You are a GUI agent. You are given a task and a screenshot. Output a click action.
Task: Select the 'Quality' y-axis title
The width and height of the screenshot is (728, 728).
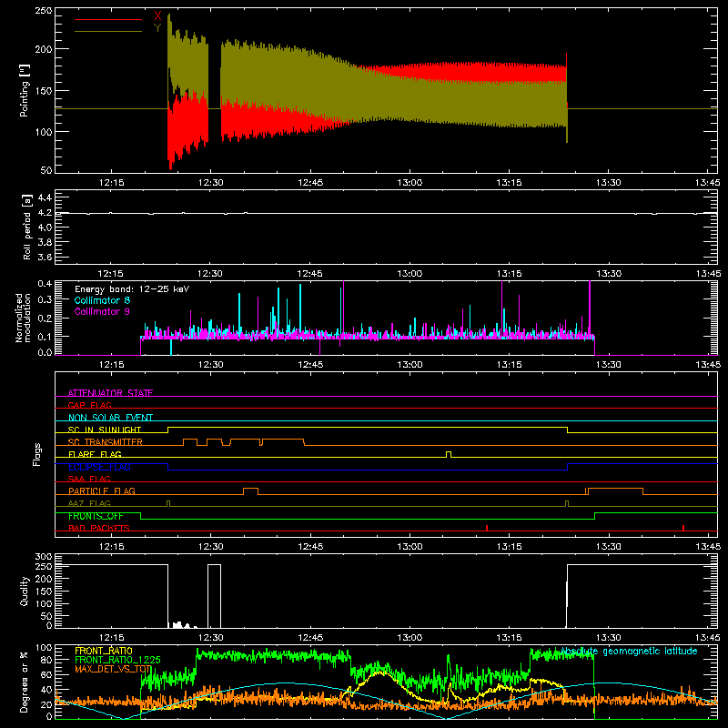[x=25, y=591]
